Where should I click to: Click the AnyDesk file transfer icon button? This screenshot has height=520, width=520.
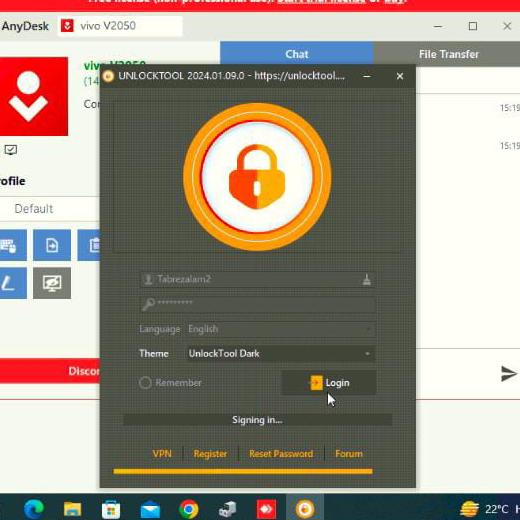52,245
